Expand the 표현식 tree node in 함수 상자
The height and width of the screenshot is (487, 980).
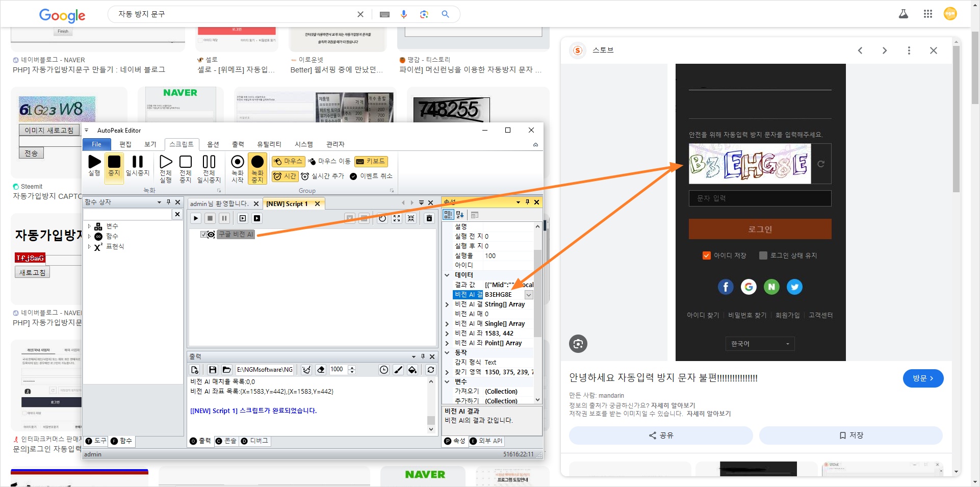tap(89, 246)
